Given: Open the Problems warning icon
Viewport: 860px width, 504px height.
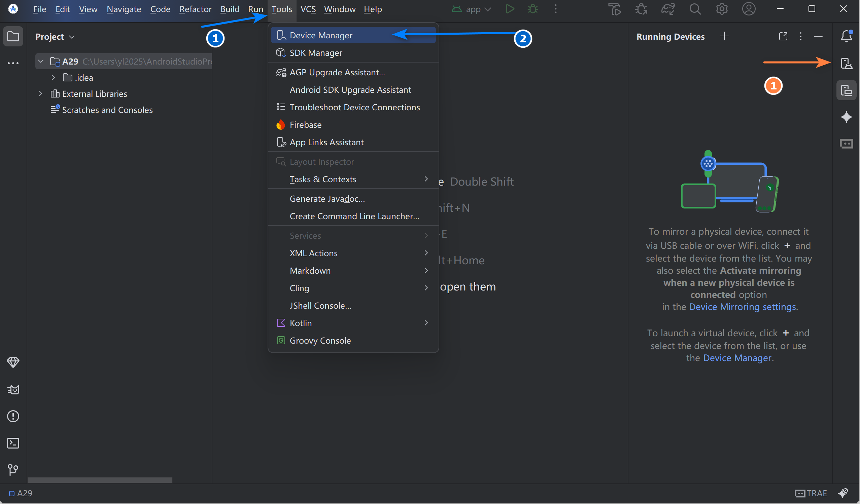Looking at the screenshot, I should (x=13, y=416).
